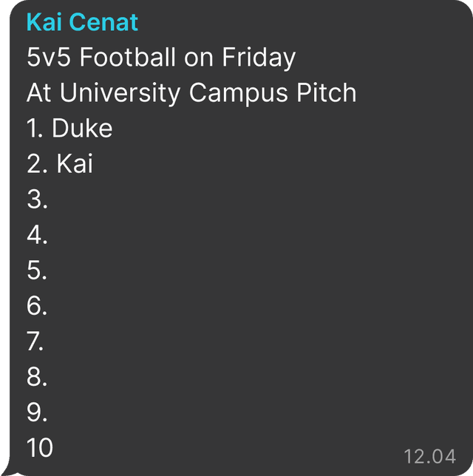This screenshot has width=473, height=476.
Task: Click the '5v5 Football on Friday' line
Action: click(x=161, y=58)
